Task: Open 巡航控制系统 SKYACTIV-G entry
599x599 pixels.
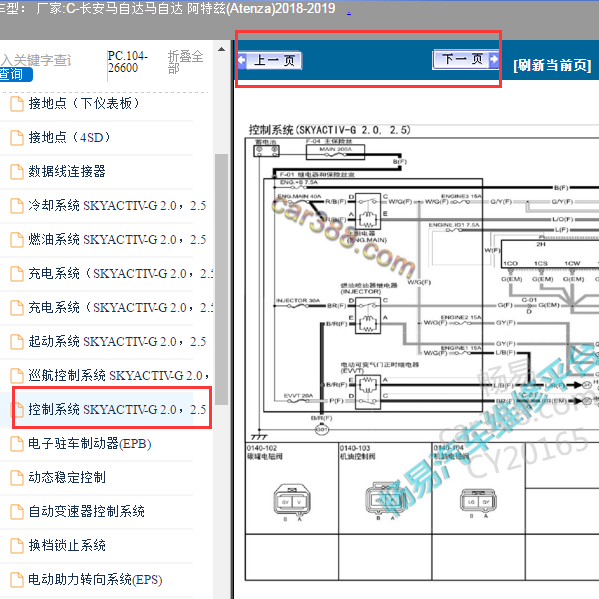Action: coord(119,375)
